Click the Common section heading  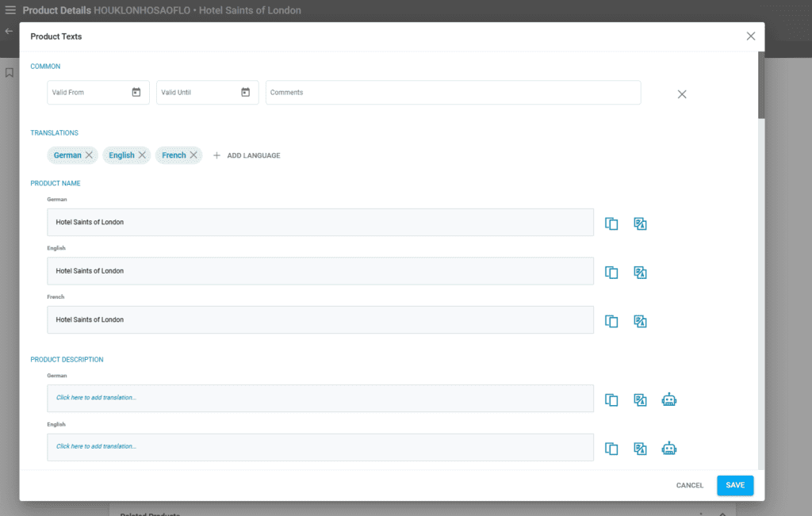pos(45,67)
